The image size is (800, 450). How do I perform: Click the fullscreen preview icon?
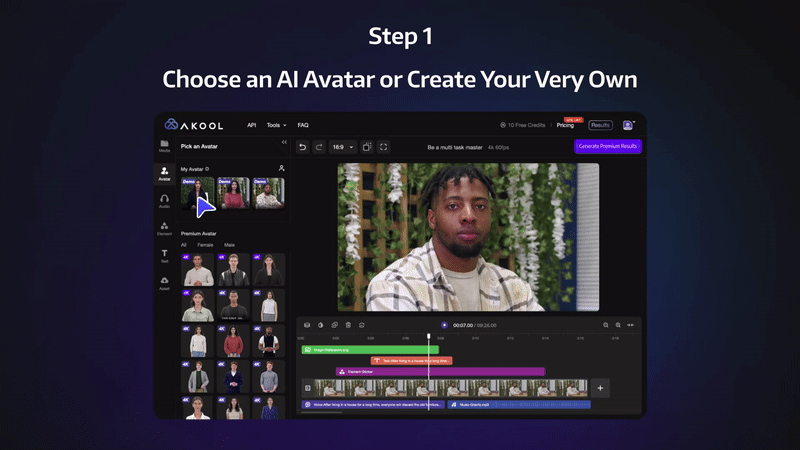click(384, 147)
